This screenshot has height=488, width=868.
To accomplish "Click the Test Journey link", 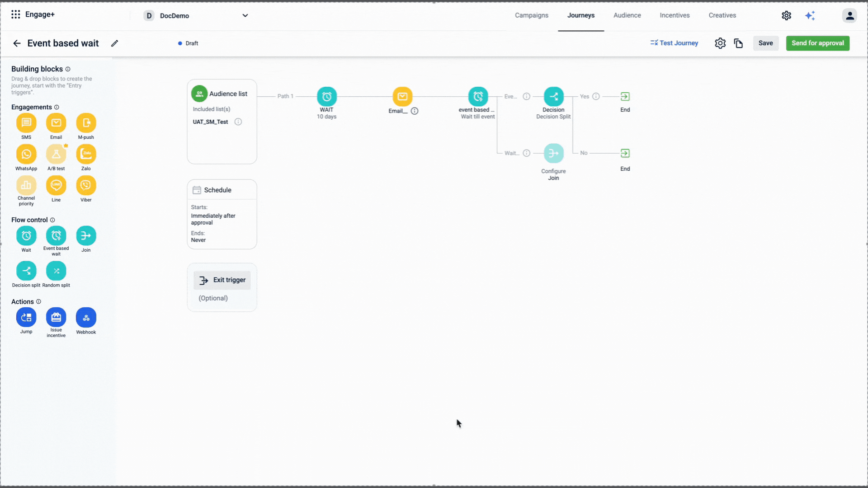I will tap(674, 43).
